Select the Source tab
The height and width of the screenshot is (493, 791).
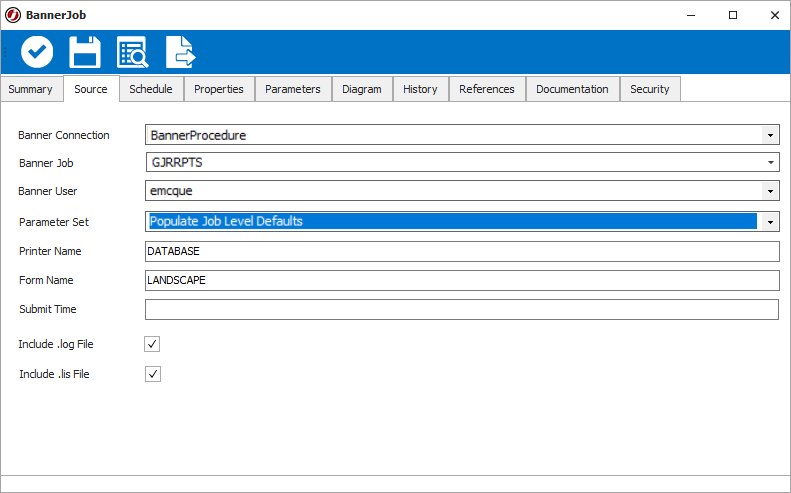[x=91, y=89]
